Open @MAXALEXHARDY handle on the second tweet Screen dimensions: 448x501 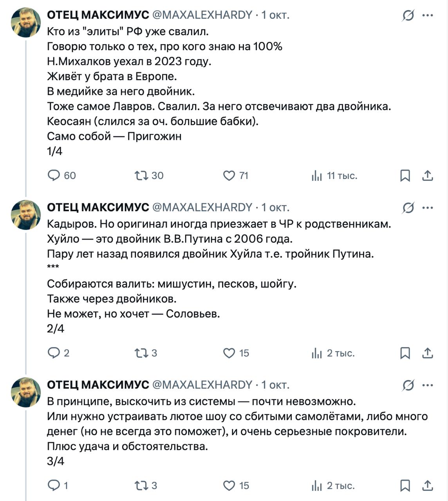[x=202, y=207]
